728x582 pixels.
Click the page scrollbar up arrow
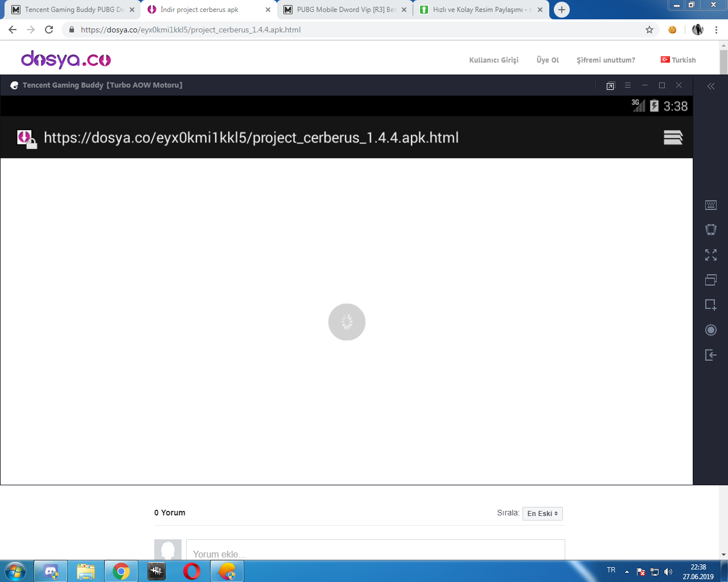tap(723, 45)
